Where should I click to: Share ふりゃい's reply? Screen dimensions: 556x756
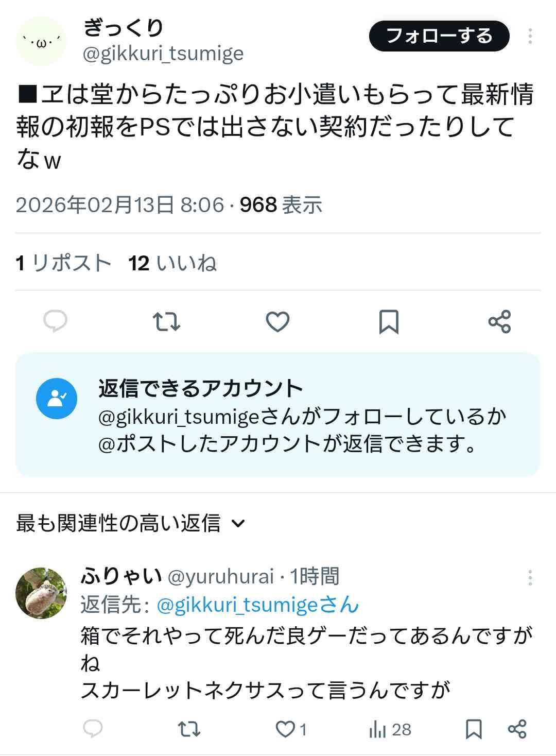[x=517, y=729]
